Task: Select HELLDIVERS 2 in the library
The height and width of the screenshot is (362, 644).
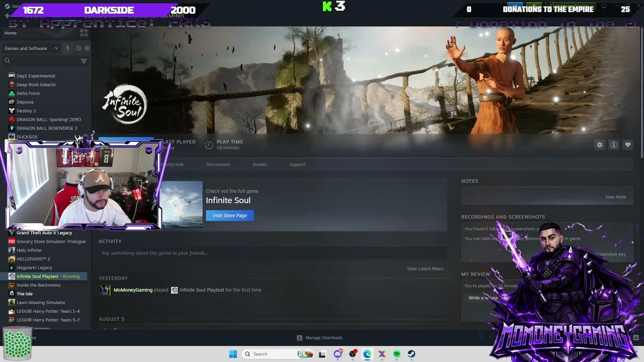Action: pos(33,259)
